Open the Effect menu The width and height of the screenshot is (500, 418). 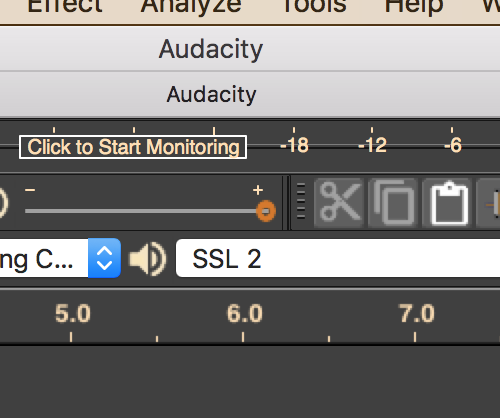coord(65,7)
